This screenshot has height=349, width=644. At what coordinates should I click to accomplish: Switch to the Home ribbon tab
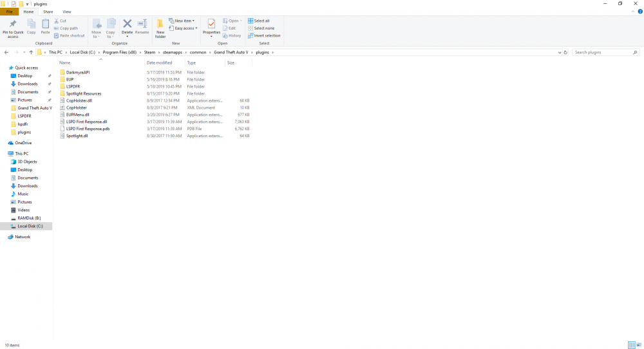coord(28,12)
